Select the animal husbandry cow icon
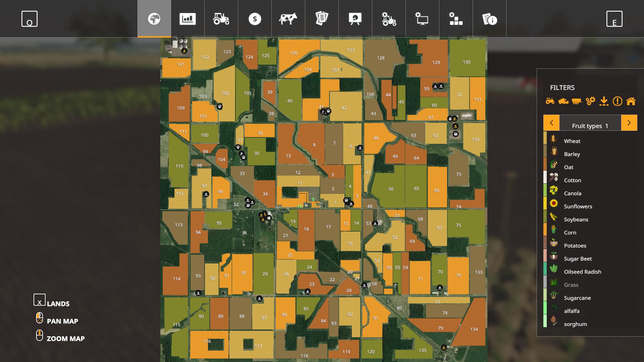Screen dimensions: 644x362 pos(287,18)
